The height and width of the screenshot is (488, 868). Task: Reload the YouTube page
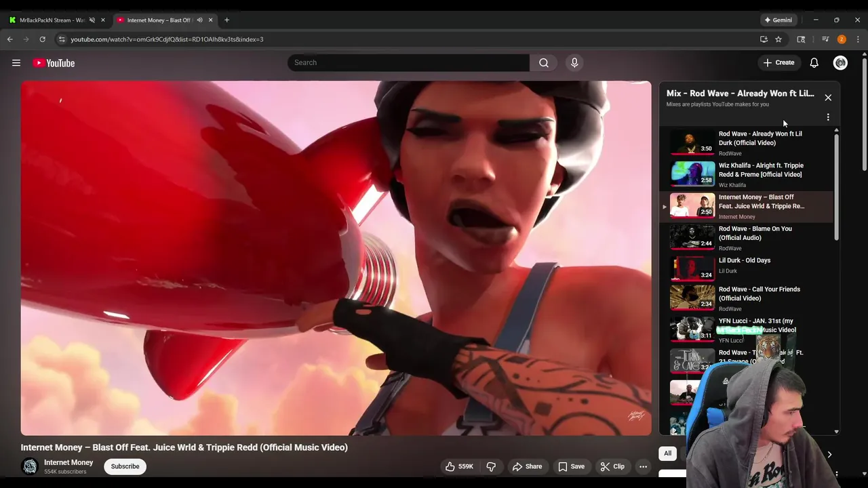(x=43, y=39)
